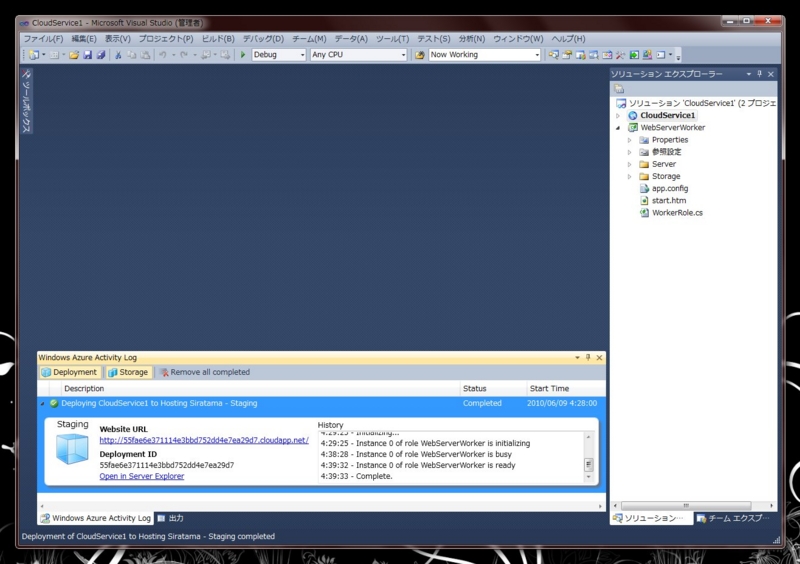Switch to the チーム エクスプローラー tab
The height and width of the screenshot is (564, 800).
click(x=733, y=518)
